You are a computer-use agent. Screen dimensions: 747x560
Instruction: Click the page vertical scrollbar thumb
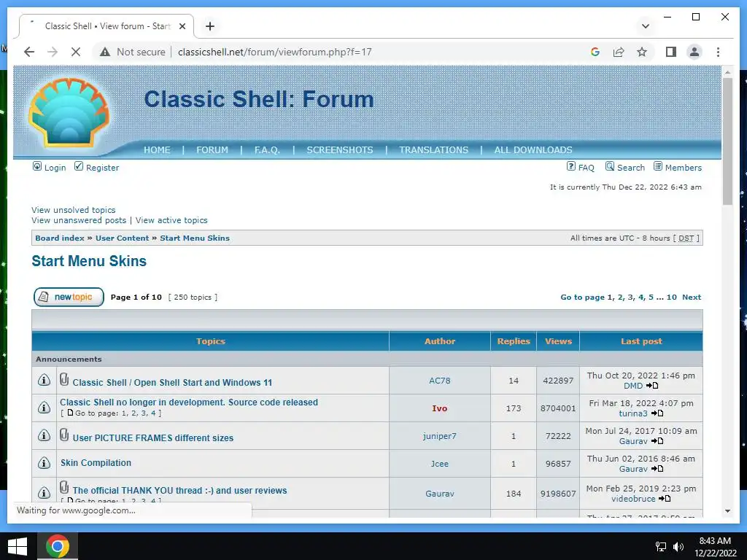[x=727, y=141]
